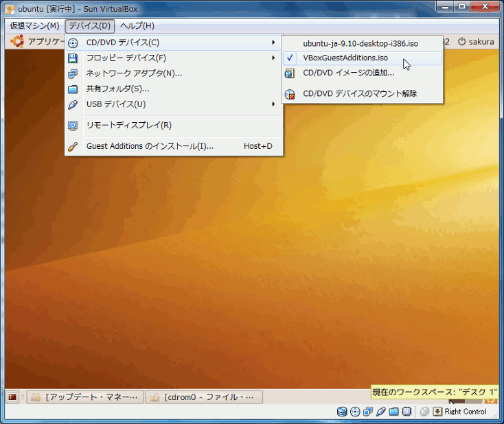Click the USB device status bar icon
Screen dimensions: 504x424
[381, 412]
